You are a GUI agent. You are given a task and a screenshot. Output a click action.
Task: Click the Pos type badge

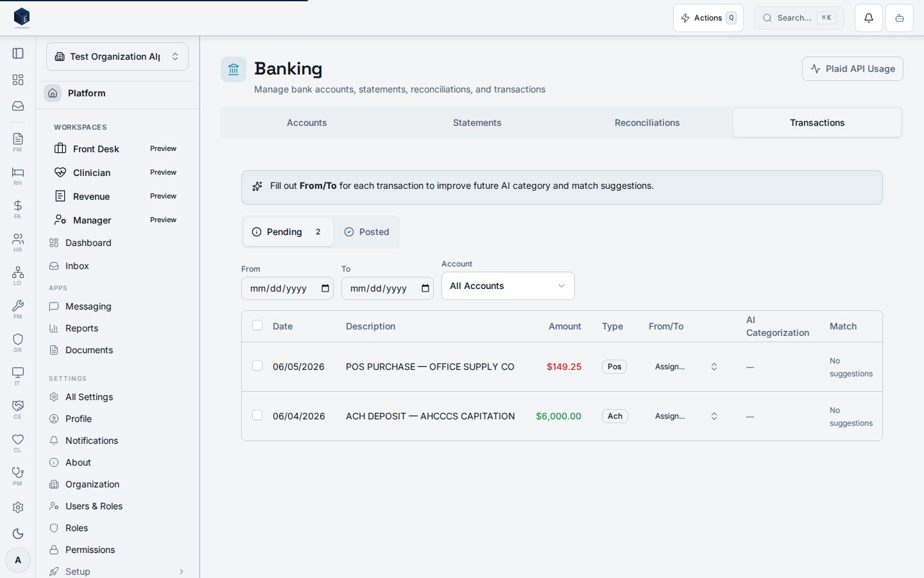point(614,367)
